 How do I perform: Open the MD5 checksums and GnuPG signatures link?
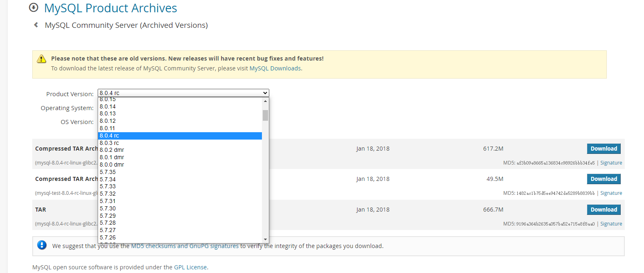tap(185, 246)
